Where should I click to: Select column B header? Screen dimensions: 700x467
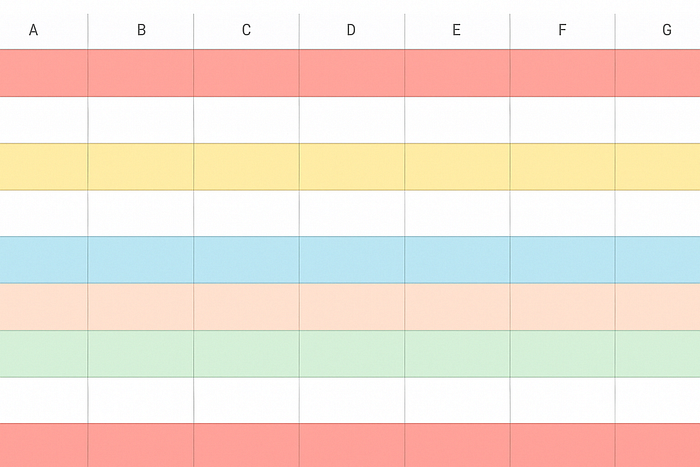[x=141, y=30]
